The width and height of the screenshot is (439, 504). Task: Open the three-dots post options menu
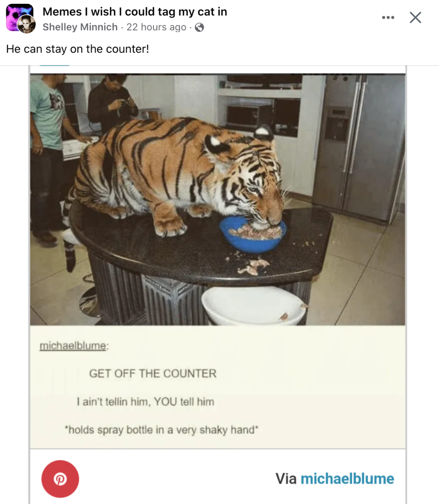click(388, 18)
